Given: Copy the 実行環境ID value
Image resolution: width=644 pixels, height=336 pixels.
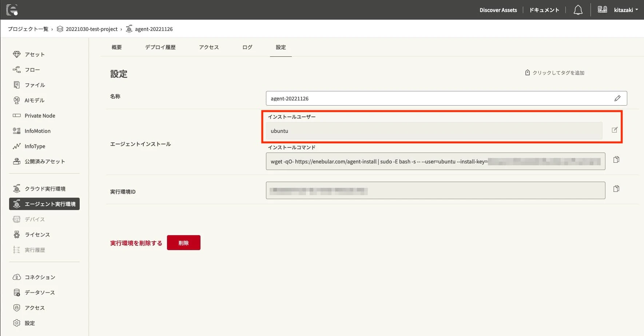Looking at the screenshot, I should tap(616, 189).
